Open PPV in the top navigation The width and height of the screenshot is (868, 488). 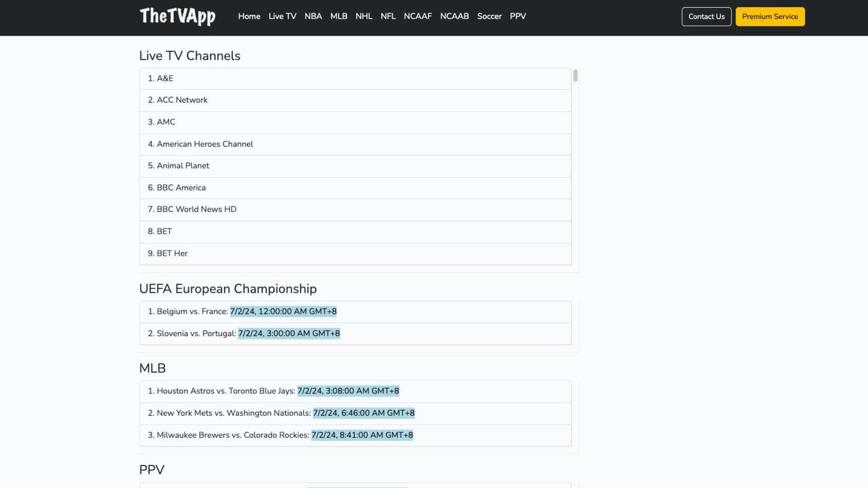[518, 16]
